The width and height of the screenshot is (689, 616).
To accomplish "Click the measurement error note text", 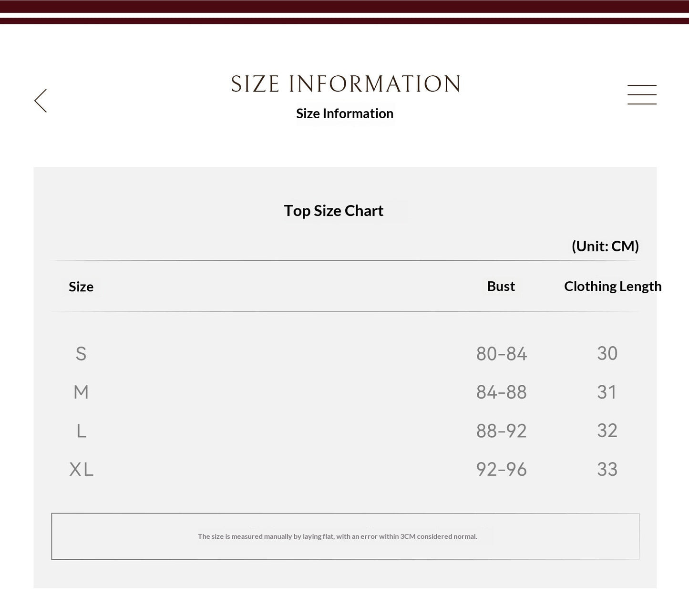I will pos(338,536).
